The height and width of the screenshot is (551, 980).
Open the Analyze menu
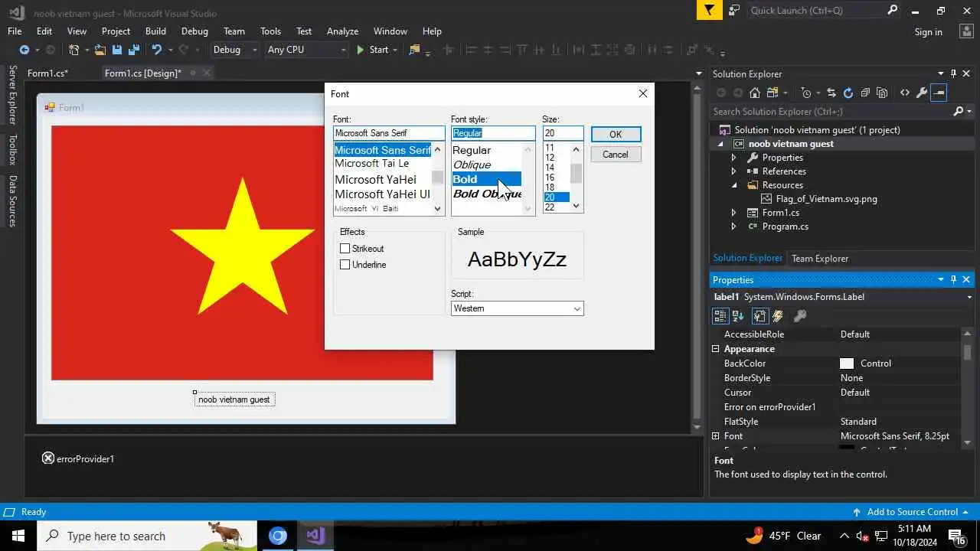coord(342,31)
